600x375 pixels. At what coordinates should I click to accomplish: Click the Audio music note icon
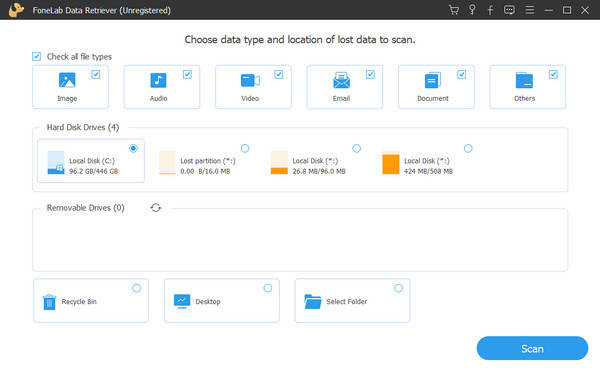click(158, 80)
